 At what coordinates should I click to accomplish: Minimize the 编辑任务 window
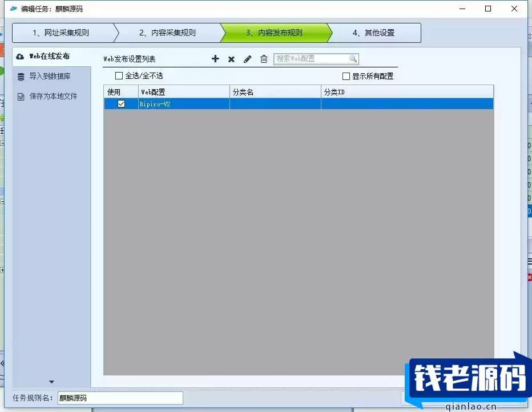click(462, 9)
